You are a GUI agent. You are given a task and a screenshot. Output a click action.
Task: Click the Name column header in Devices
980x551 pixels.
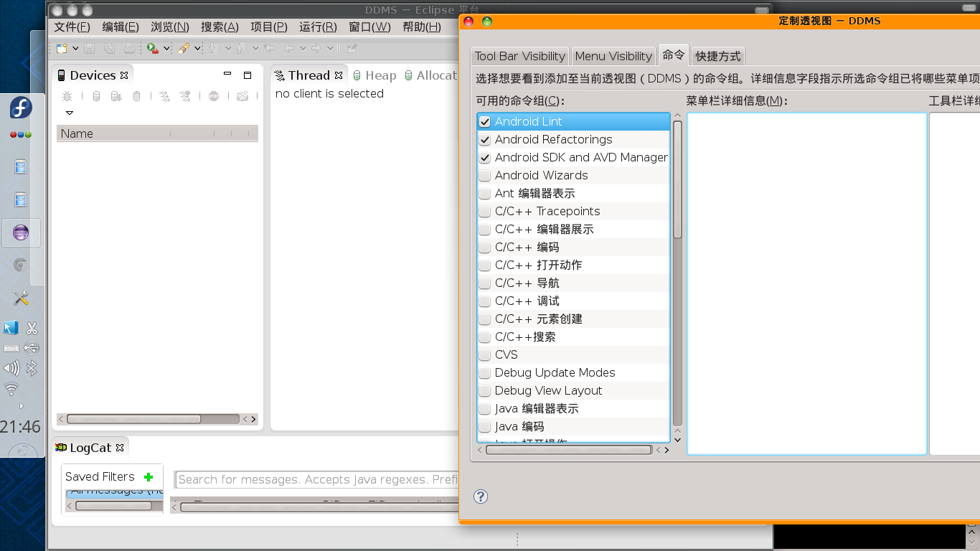click(112, 133)
